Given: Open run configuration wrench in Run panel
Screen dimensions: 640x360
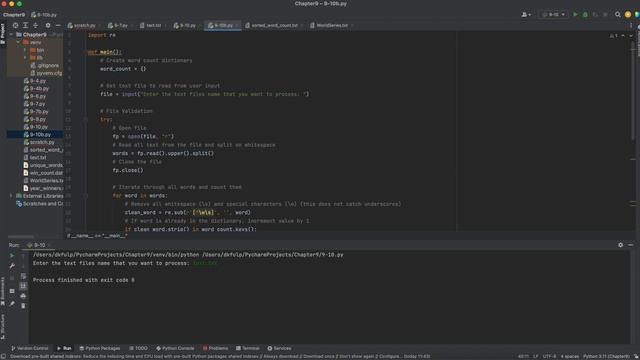Looking at the screenshot, I should 12,266.
